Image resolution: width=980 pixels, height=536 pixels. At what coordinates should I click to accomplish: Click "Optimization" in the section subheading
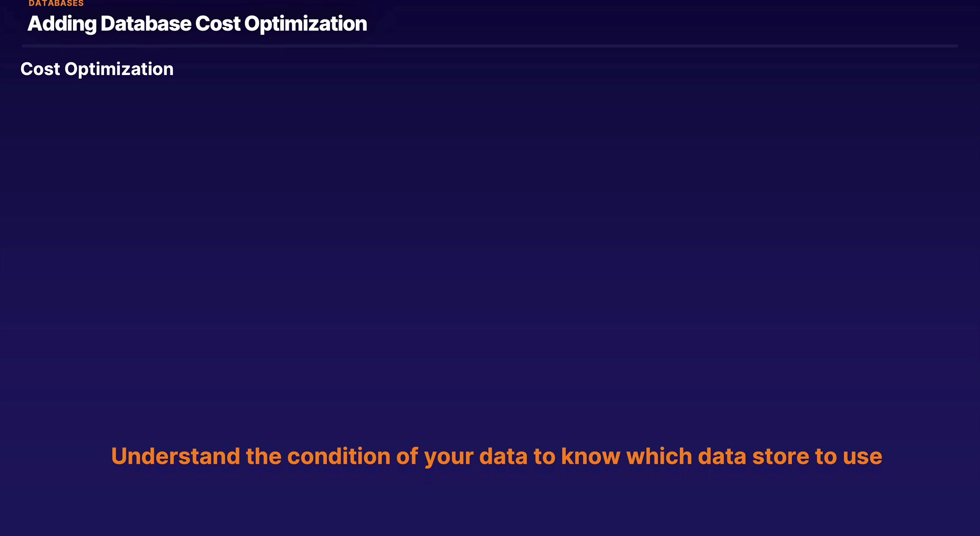coord(119,69)
